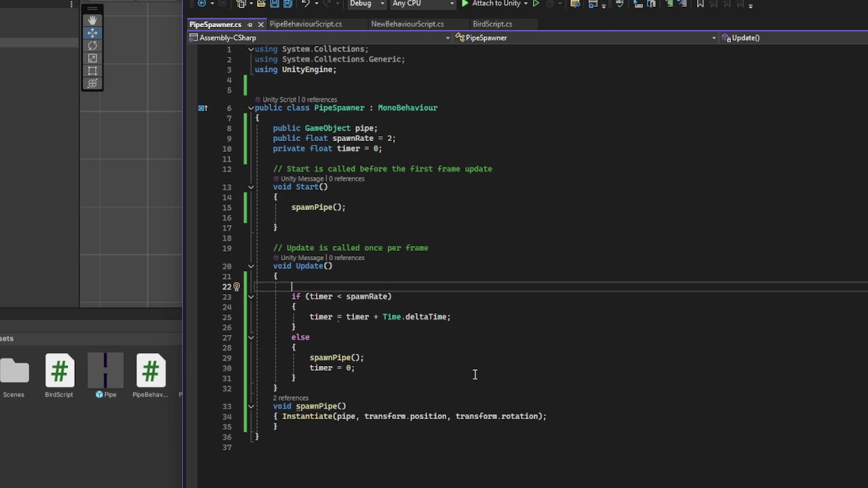Collapse the PipeSpawner class region
Image resolution: width=868 pixels, height=488 pixels.
click(x=251, y=108)
